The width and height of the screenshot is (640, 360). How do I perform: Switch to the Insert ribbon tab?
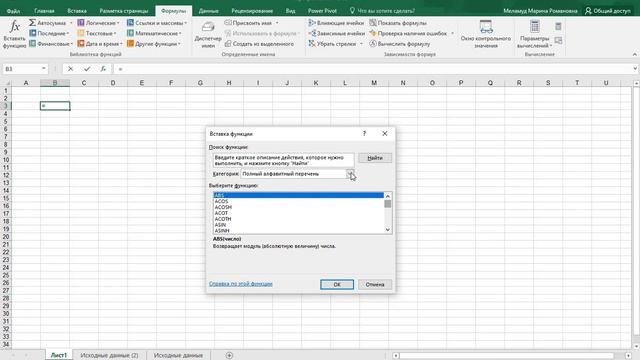coord(77,11)
